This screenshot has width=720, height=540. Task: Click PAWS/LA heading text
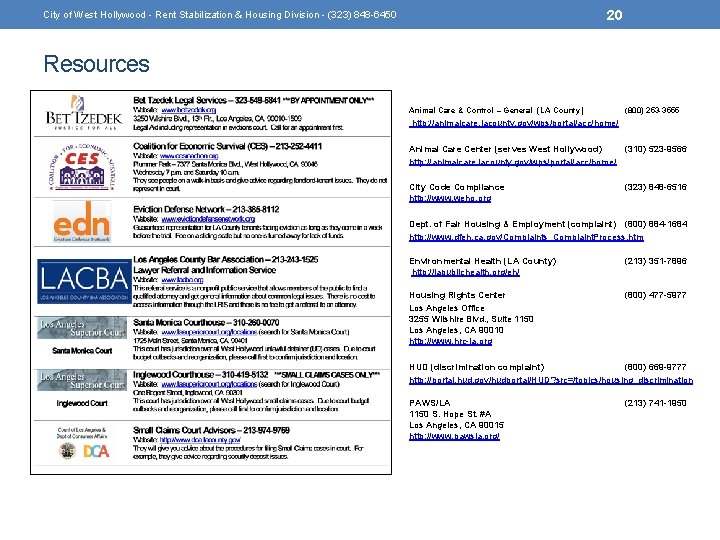click(430, 403)
